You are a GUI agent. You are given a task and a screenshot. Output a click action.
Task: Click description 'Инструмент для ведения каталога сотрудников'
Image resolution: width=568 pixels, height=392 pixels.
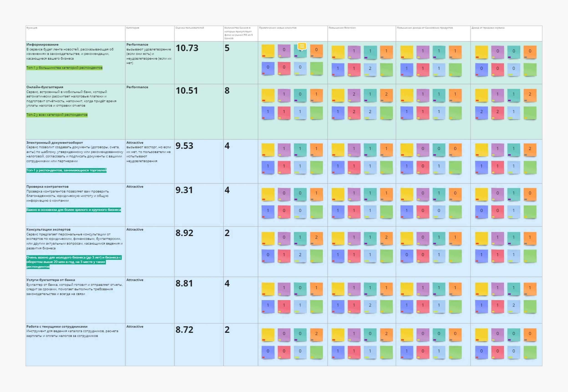click(72, 333)
